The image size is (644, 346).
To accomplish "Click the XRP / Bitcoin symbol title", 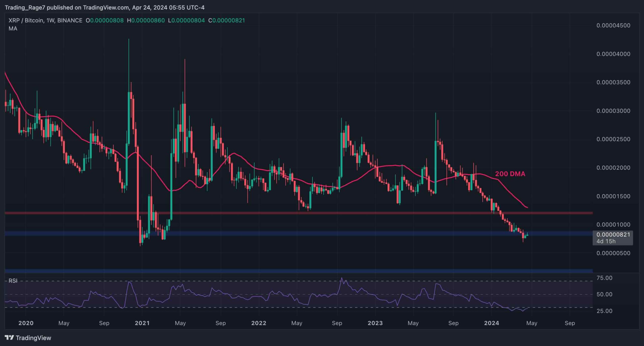I will [26, 20].
